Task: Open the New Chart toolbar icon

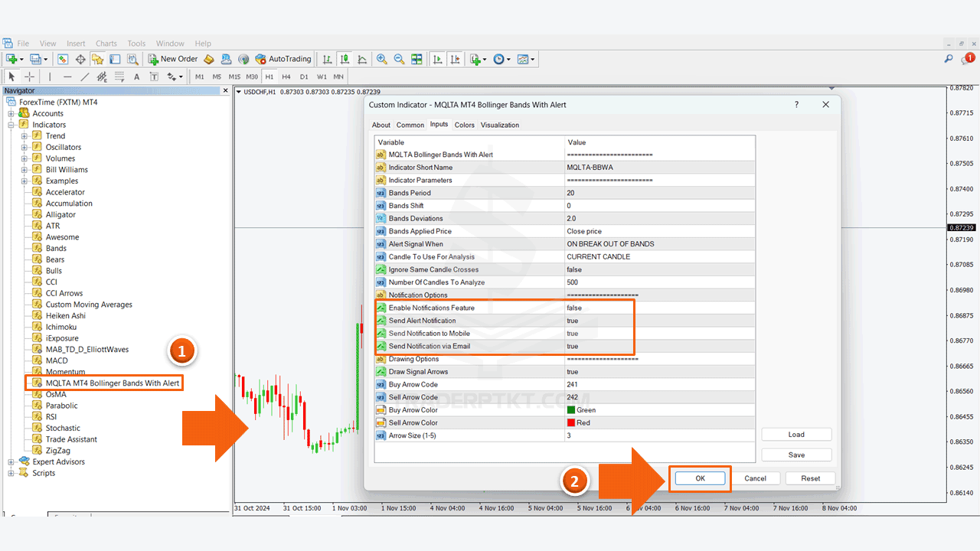Action: click(11, 59)
